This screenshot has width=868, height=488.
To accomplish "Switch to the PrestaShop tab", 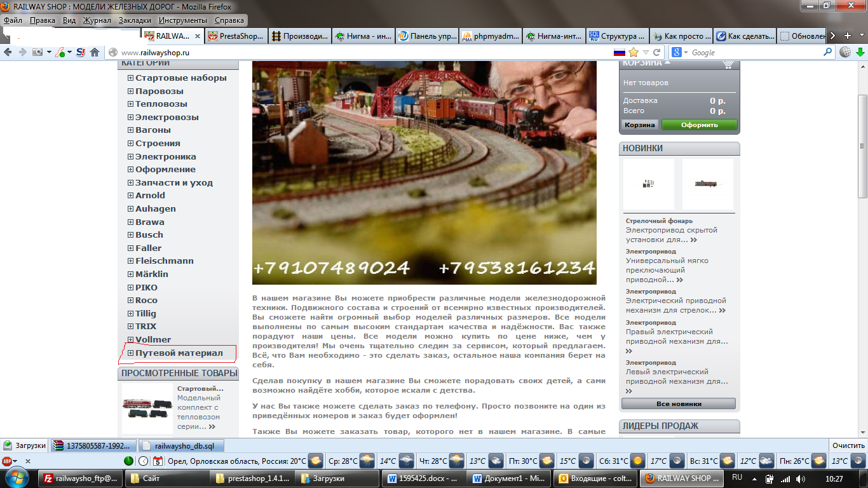I will (236, 36).
